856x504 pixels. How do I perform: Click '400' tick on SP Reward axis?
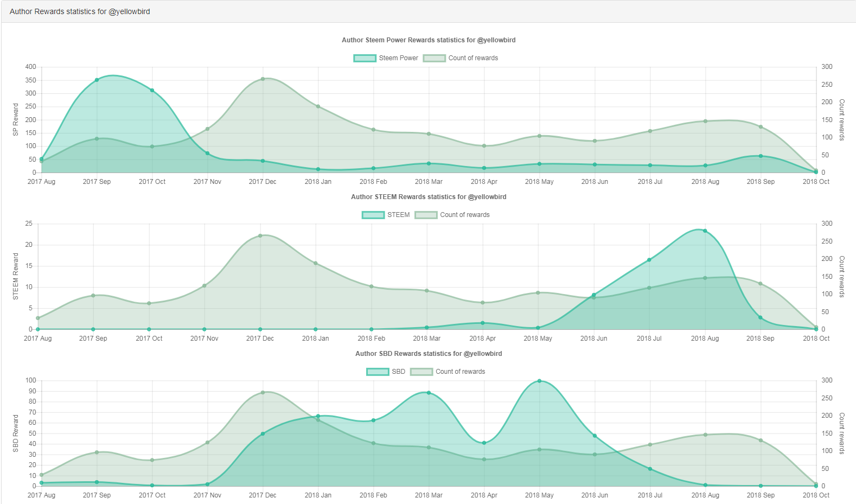click(30, 67)
